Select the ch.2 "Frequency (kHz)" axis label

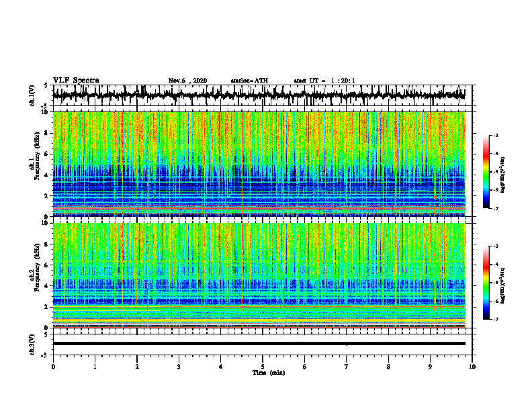[x=37, y=267]
